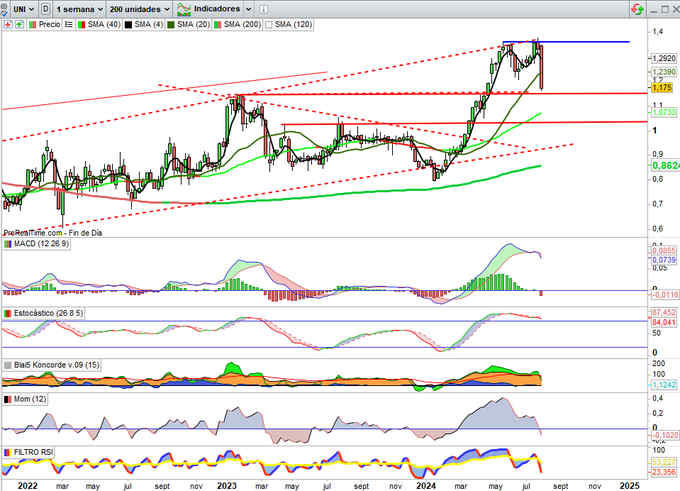Click the info icon after Indicadores
680x491 pixels.
[263, 9]
